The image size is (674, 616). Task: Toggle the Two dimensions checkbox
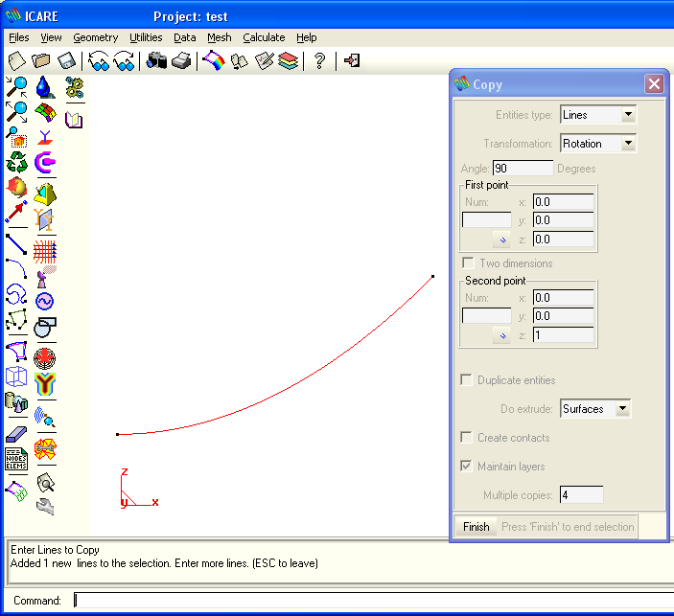[468, 262]
